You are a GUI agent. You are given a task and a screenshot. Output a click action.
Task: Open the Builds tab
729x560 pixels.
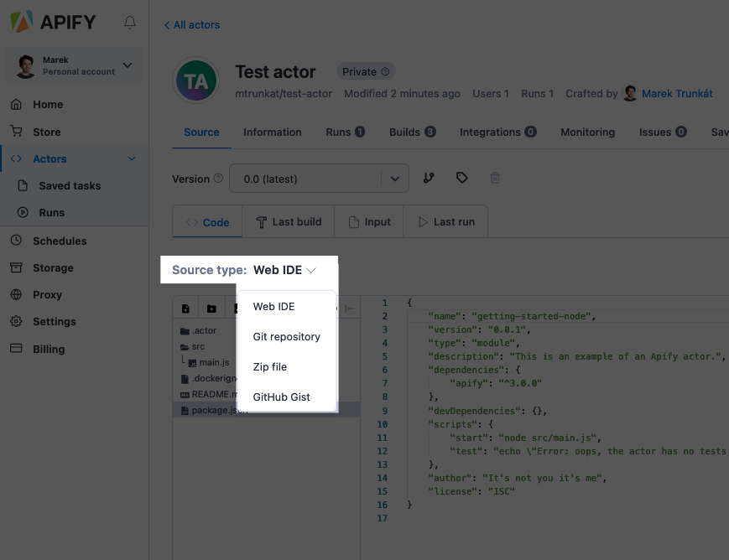tap(412, 132)
